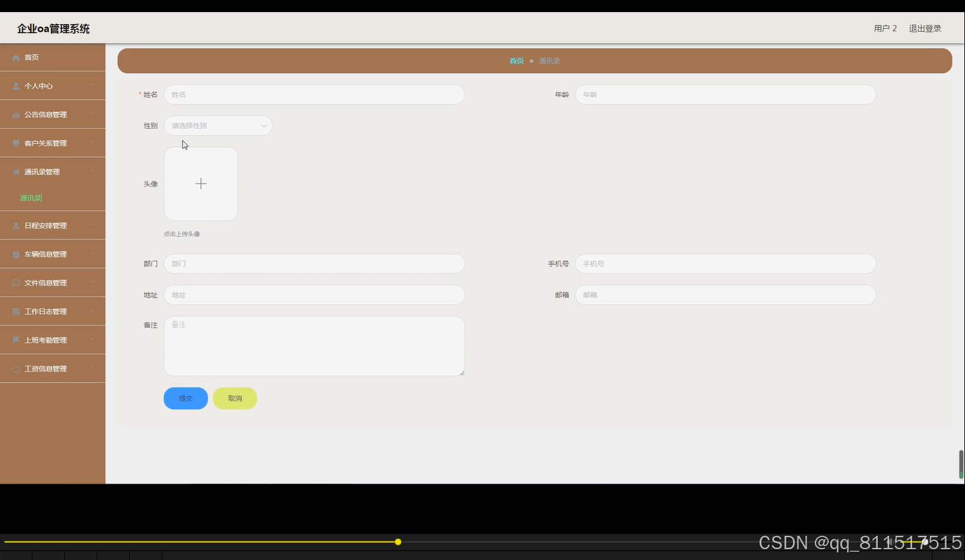The height and width of the screenshot is (560, 965).
Task: Focus the 手机号 phone input field
Action: click(x=726, y=264)
